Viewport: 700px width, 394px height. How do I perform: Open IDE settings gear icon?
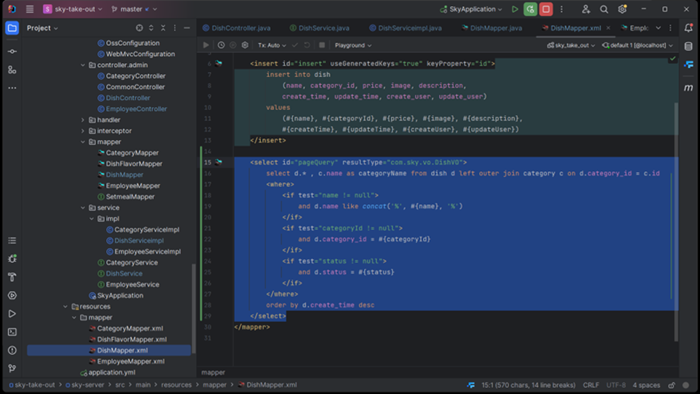coord(622,9)
